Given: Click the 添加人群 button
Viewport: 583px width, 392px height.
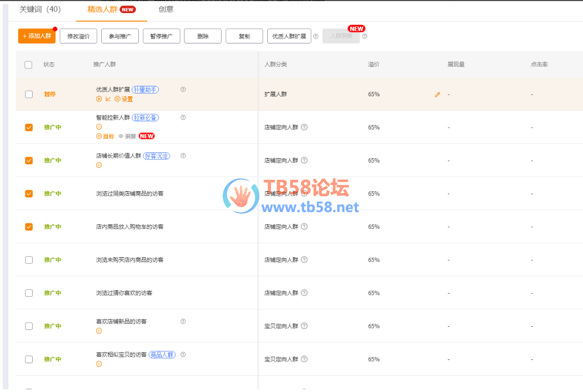Looking at the screenshot, I should pyautogui.click(x=36, y=36).
